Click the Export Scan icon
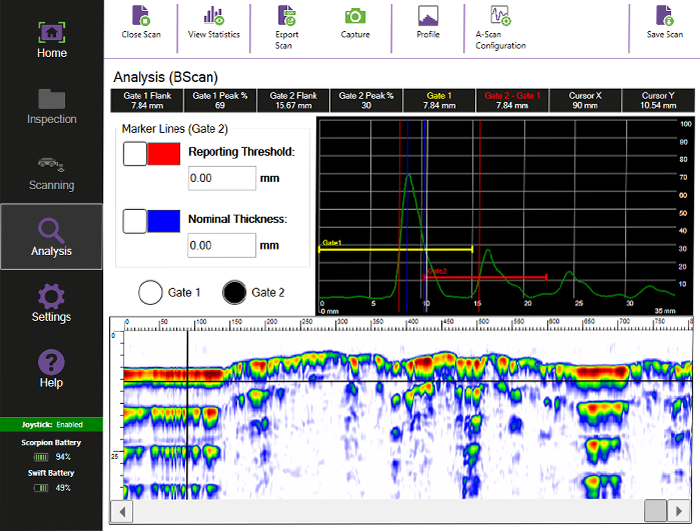This screenshot has width=700, height=531. click(284, 17)
